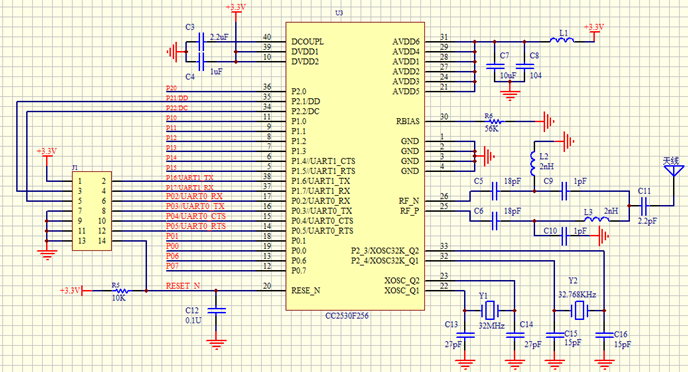This screenshot has height=372, width=688.
Task: Select resistor R6 56K symbol
Action: pyautogui.click(x=494, y=122)
